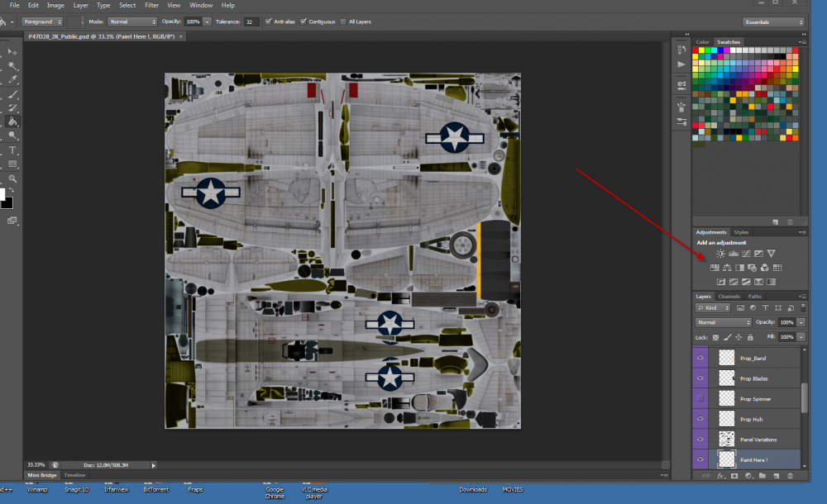This screenshot has height=504, width=827.
Task: Click the layer style fx icon
Action: click(720, 476)
